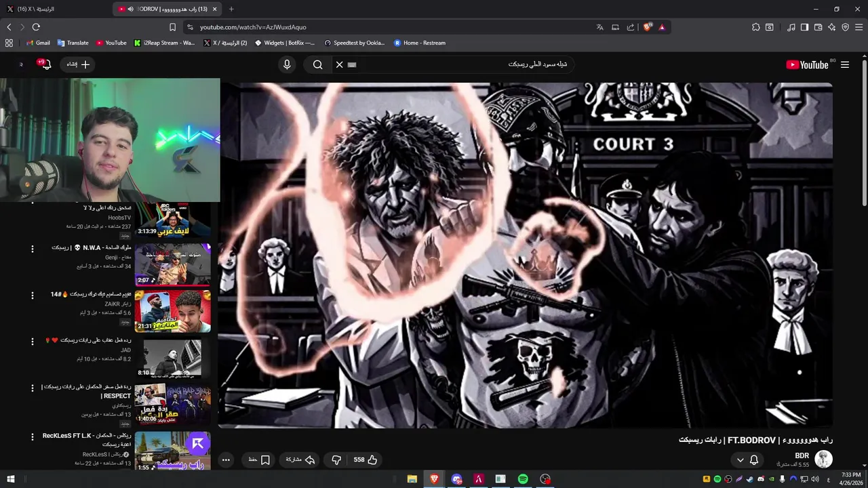
Task: Open Brave VPN shield icon
Action: point(845,27)
